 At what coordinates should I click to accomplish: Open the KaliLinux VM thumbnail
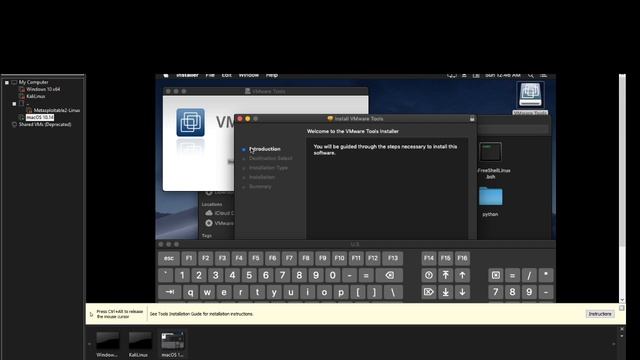[x=140, y=344]
